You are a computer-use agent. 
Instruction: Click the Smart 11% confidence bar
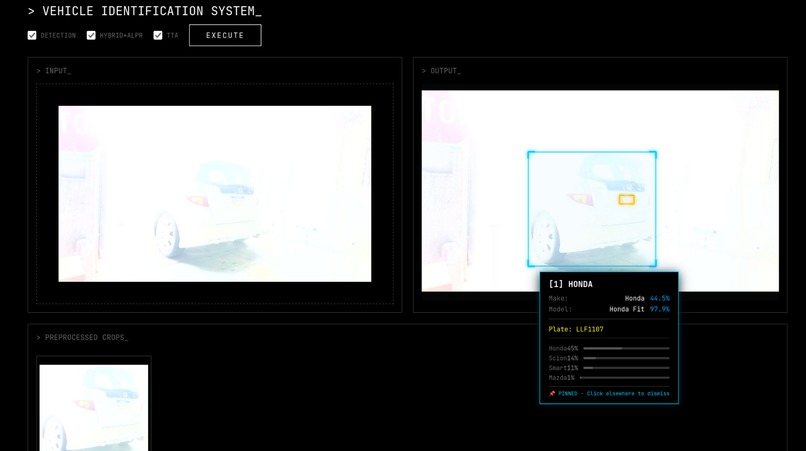(626, 368)
